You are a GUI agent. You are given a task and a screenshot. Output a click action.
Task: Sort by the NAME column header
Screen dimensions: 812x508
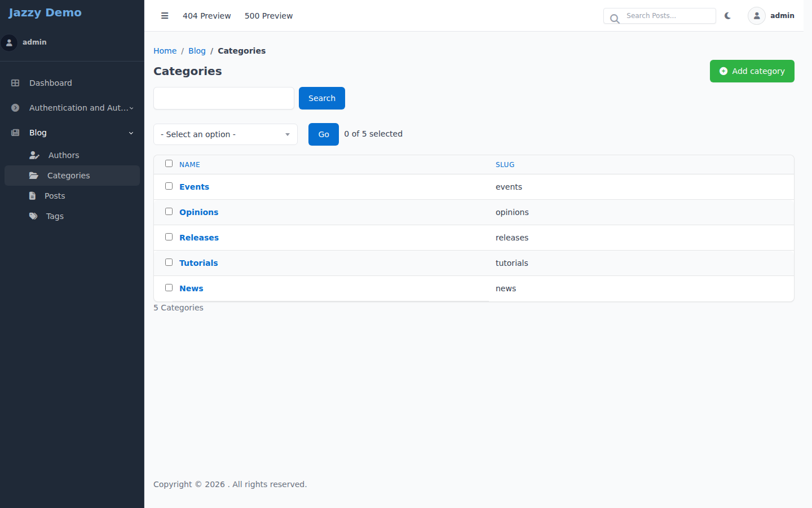click(x=189, y=165)
